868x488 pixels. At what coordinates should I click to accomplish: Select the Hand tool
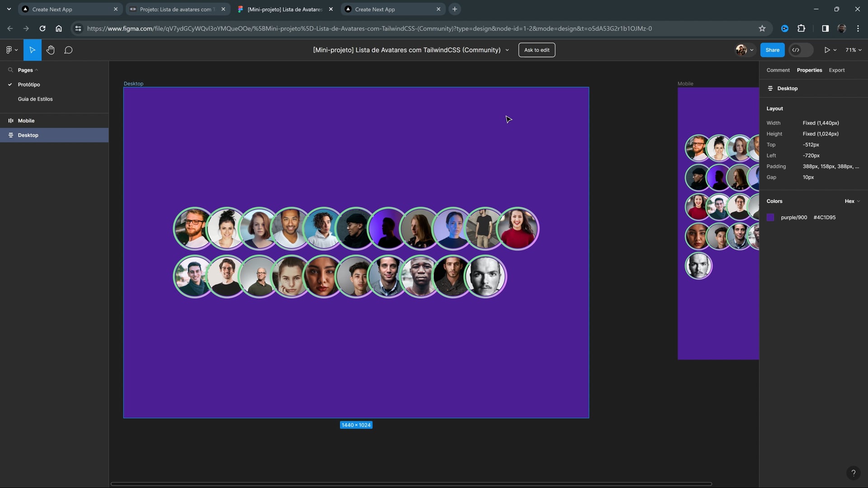click(x=50, y=50)
